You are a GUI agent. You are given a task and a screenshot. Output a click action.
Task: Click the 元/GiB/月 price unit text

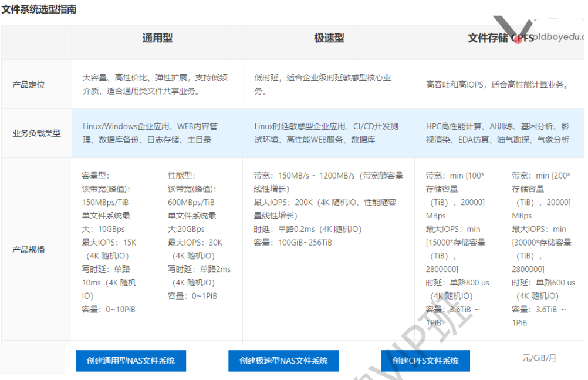539,358
